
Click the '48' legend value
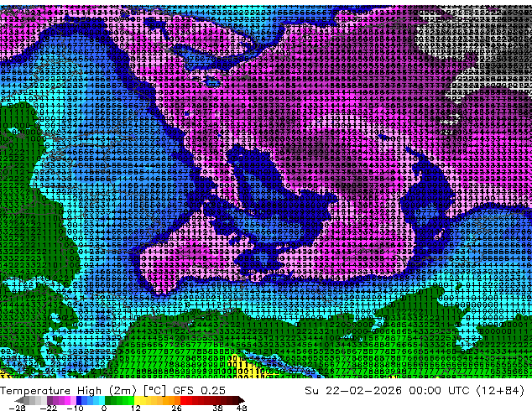click(242, 408)
